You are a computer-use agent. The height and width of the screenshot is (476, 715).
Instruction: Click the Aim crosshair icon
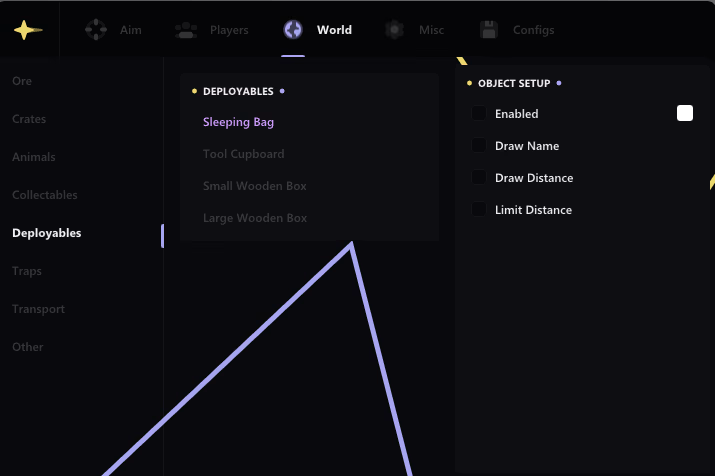(x=96, y=30)
